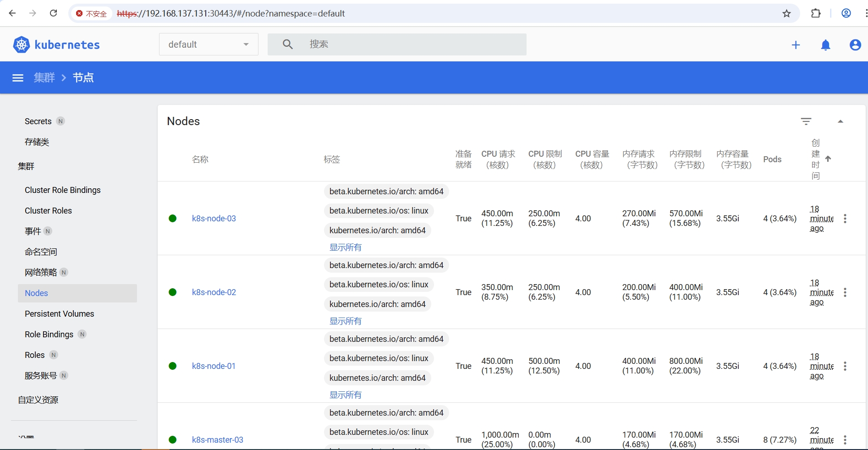Click the search input field
868x450 pixels.
coord(412,44)
